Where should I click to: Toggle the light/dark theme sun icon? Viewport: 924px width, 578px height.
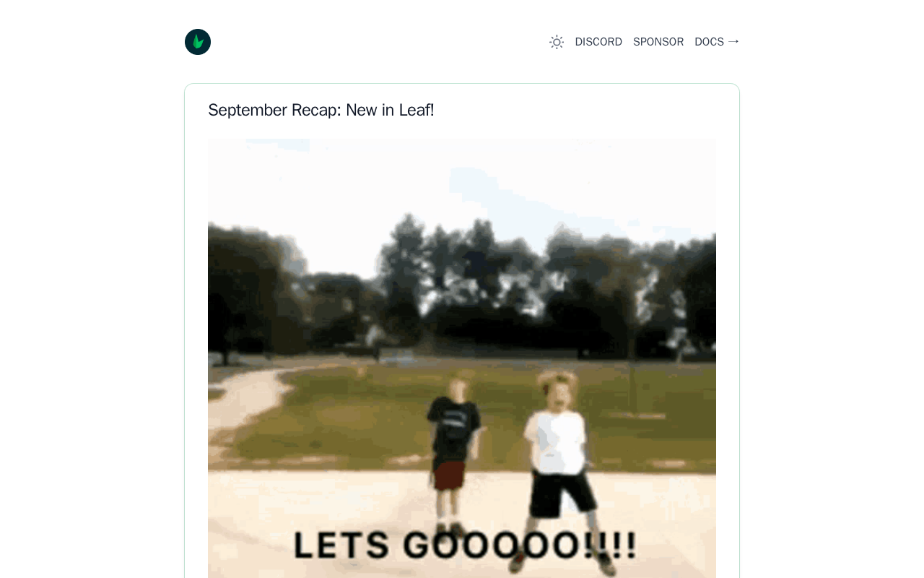[x=557, y=42]
